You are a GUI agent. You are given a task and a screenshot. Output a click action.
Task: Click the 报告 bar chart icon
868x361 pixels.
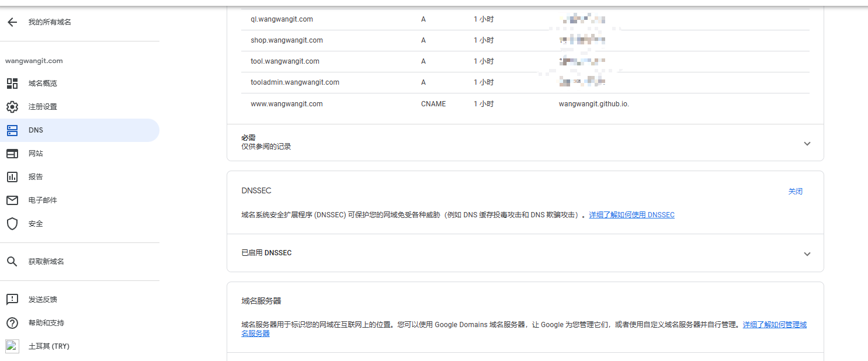(x=12, y=177)
